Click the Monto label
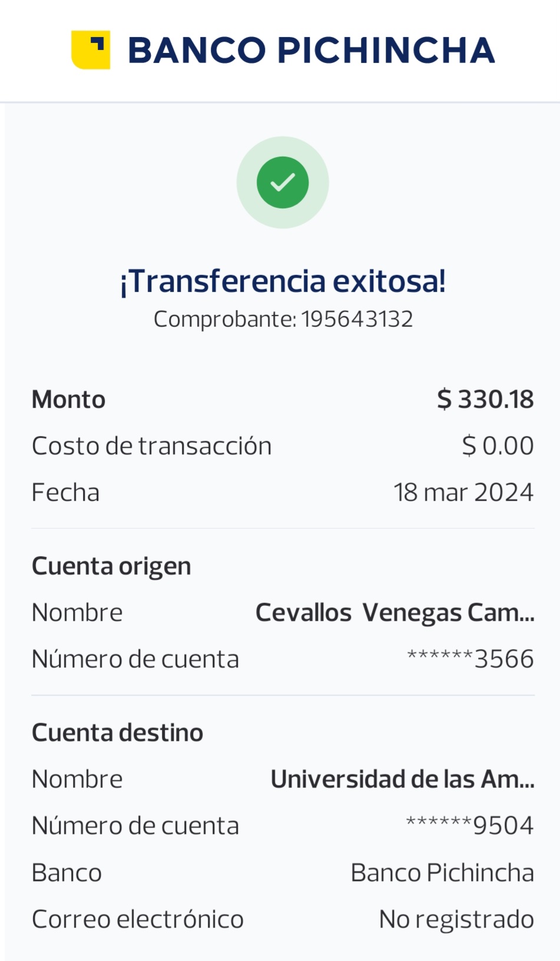The width and height of the screenshot is (560, 961). coord(68,399)
